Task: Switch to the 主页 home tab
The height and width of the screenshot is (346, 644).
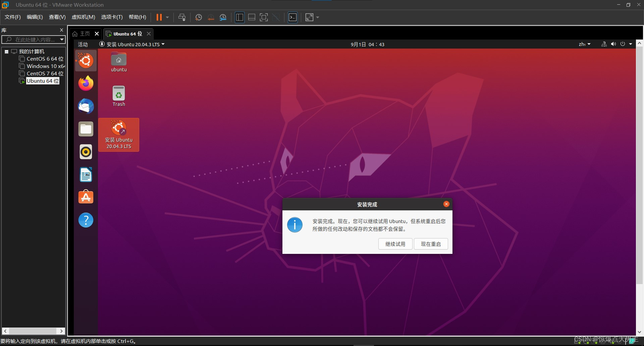Action: pos(81,34)
